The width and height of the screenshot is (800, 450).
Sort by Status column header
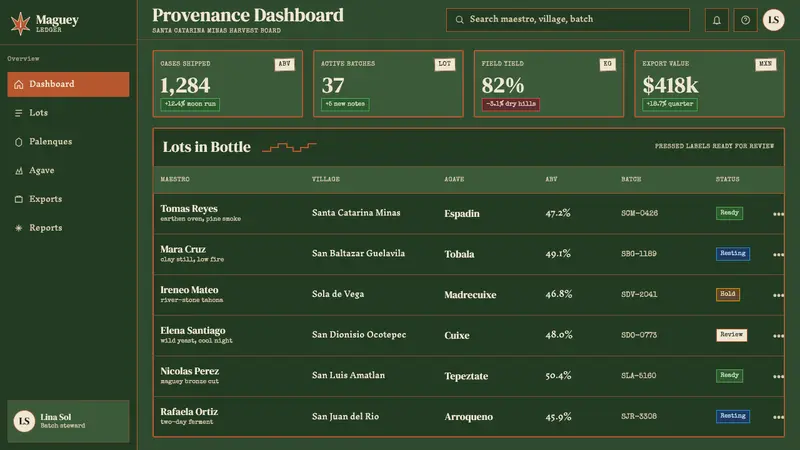728,180
